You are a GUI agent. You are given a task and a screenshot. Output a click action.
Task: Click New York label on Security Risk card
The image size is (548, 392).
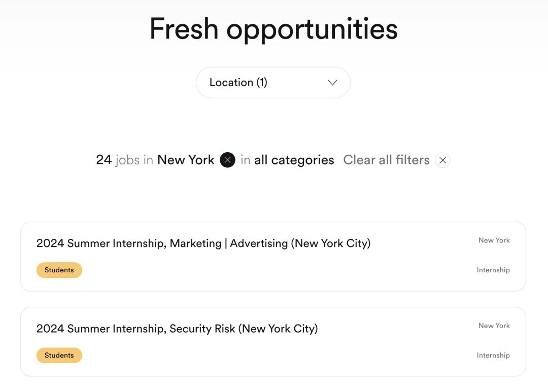coord(494,326)
